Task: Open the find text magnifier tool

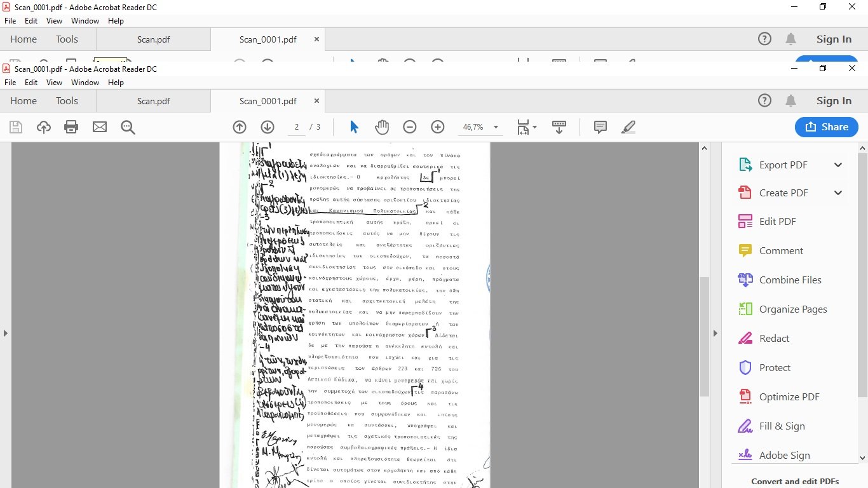Action: (128, 127)
